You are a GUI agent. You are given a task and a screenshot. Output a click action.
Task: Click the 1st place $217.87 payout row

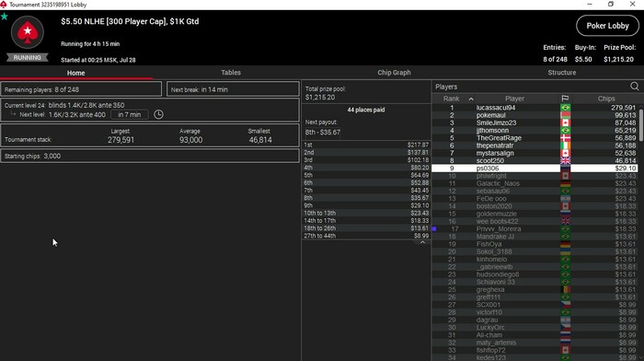[366, 145]
